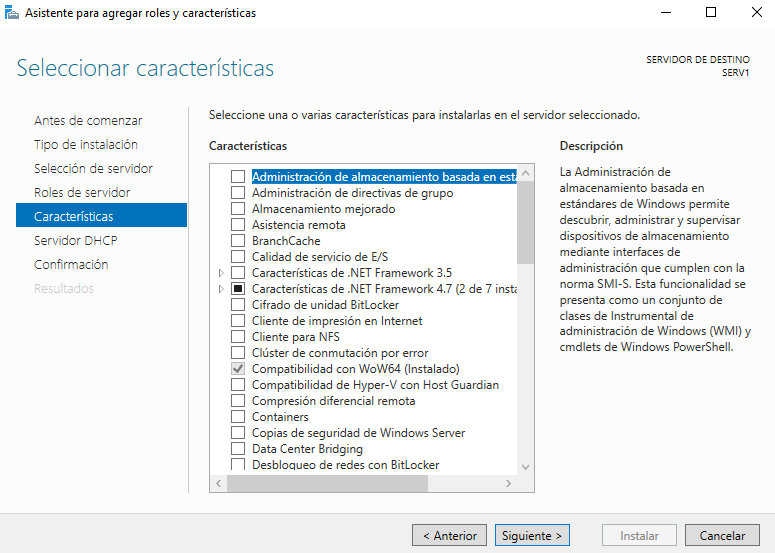Check Cifrado de unidad BitLocker checkbox
Image resolution: width=775 pixels, height=553 pixels.
(238, 304)
